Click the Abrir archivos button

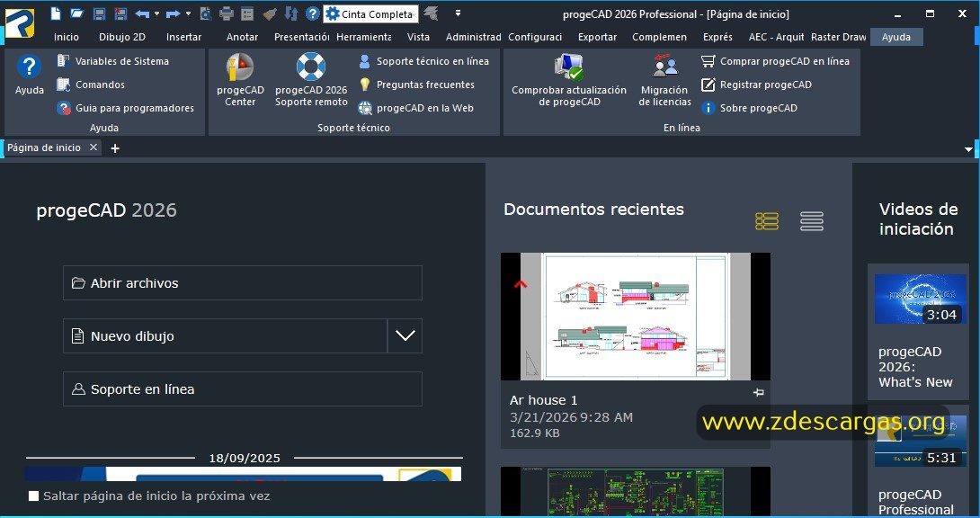(243, 283)
